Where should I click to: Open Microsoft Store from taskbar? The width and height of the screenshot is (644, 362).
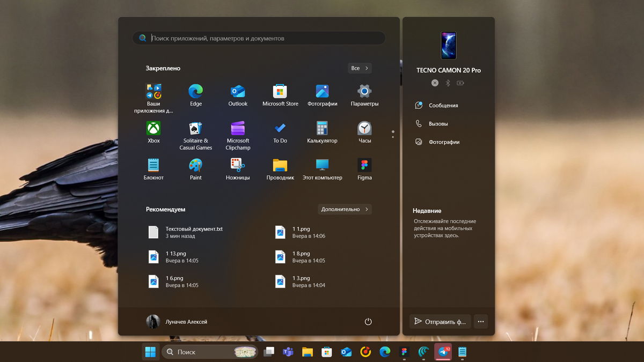327,352
